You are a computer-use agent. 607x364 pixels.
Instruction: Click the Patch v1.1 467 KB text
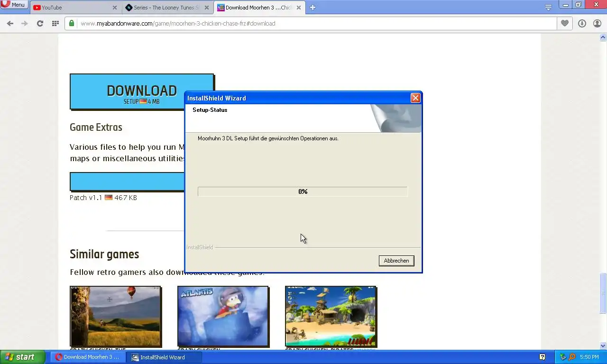point(103,198)
